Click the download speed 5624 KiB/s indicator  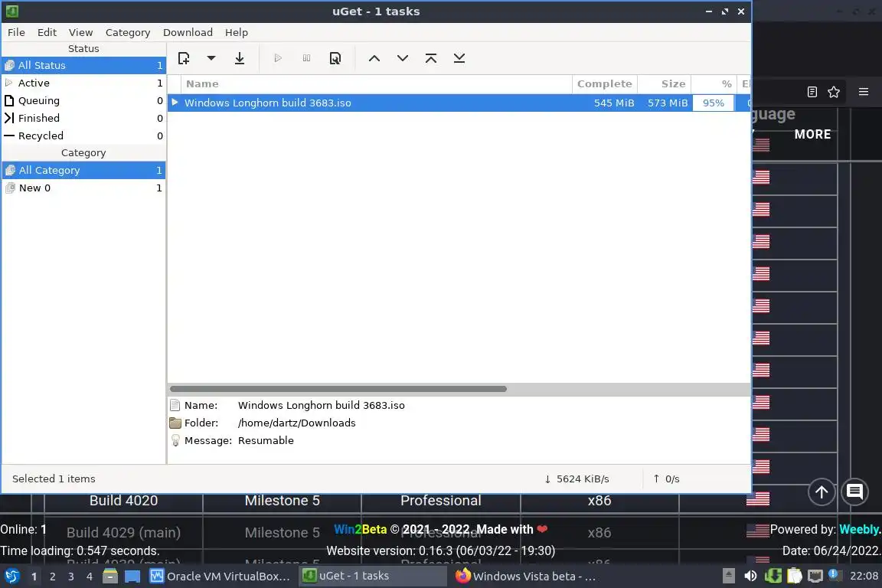tap(577, 479)
